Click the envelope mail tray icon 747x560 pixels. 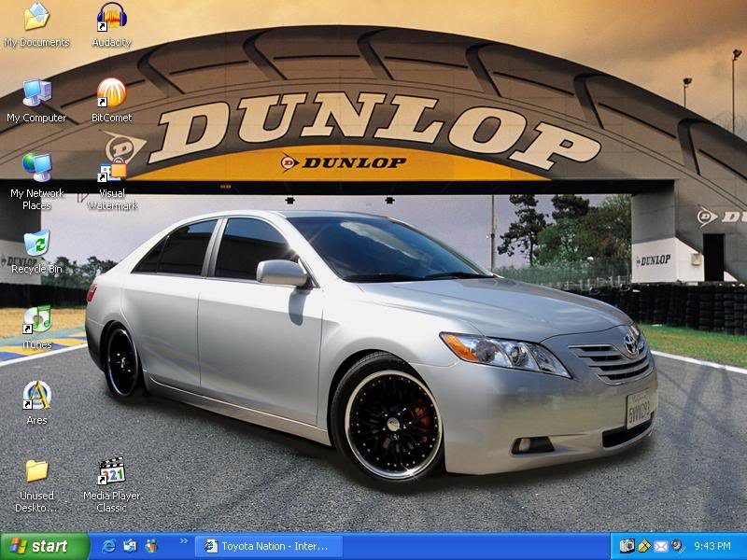tap(661, 547)
